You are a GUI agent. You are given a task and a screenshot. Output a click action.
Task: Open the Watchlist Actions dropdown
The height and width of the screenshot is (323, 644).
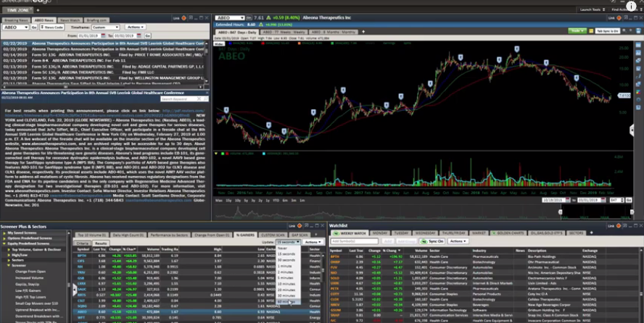coord(458,241)
